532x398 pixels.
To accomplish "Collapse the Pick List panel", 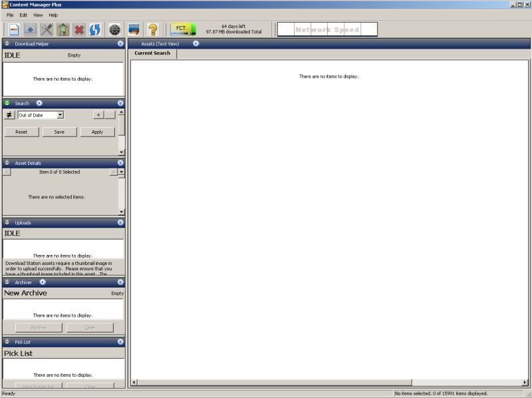I will (120, 342).
